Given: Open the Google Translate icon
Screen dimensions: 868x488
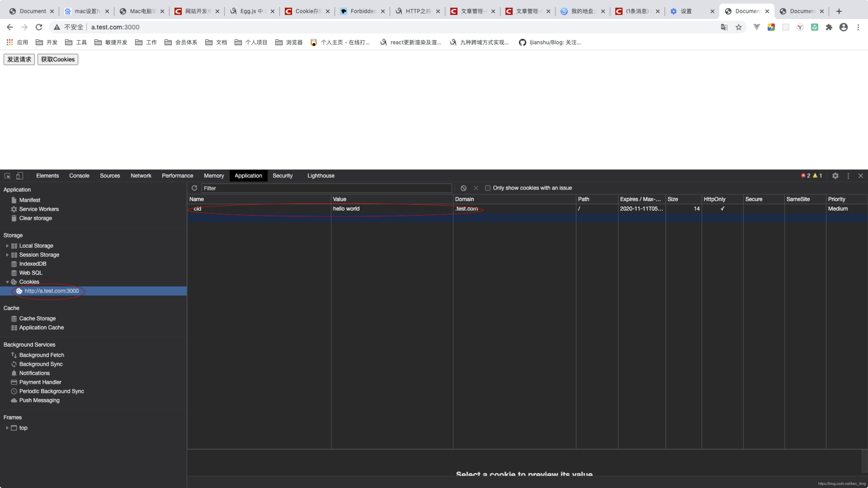Looking at the screenshot, I should click(x=724, y=27).
